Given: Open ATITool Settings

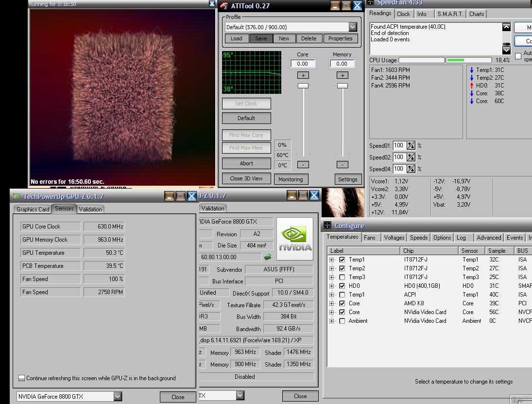Looking at the screenshot, I should click(x=348, y=179).
